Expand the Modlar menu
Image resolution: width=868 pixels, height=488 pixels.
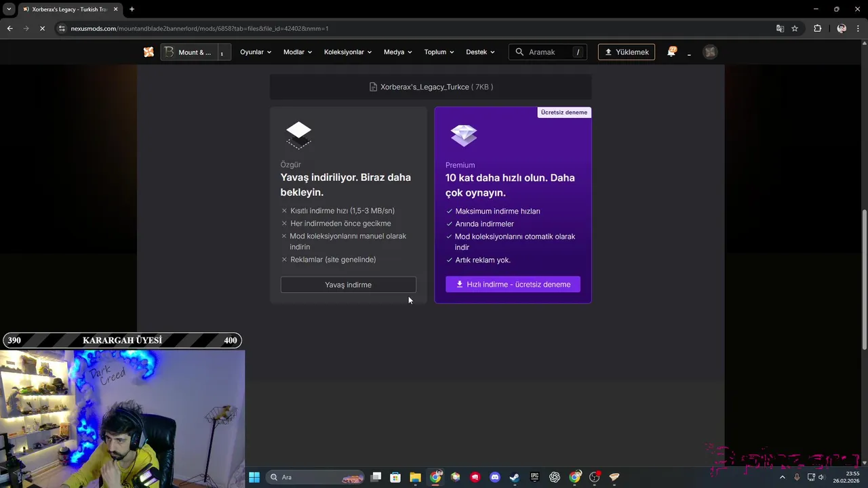[298, 52]
